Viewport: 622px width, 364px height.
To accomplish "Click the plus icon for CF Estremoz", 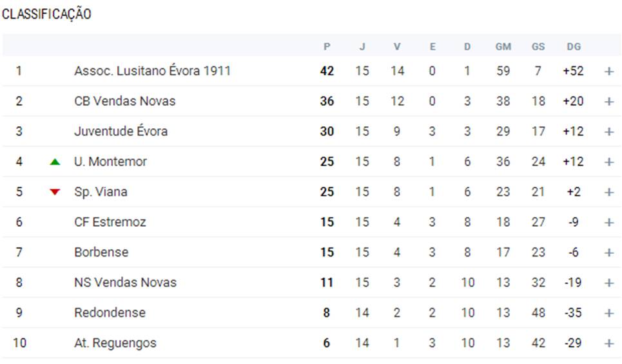I will pos(608,222).
